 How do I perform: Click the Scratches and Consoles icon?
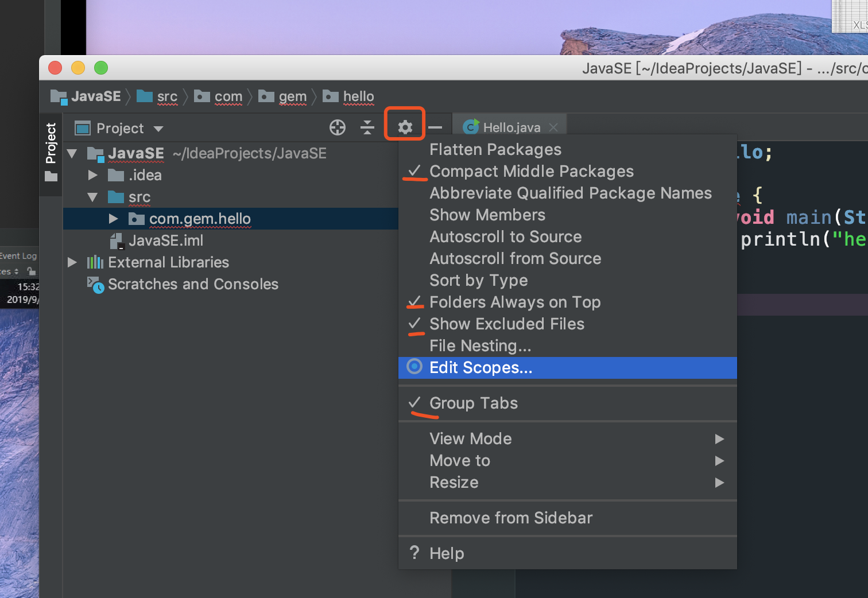(95, 285)
